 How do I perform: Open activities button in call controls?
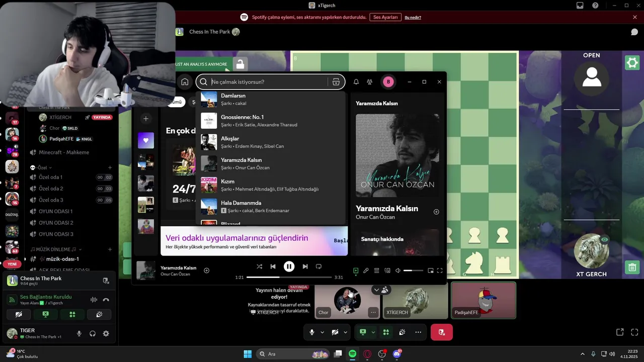(386, 332)
